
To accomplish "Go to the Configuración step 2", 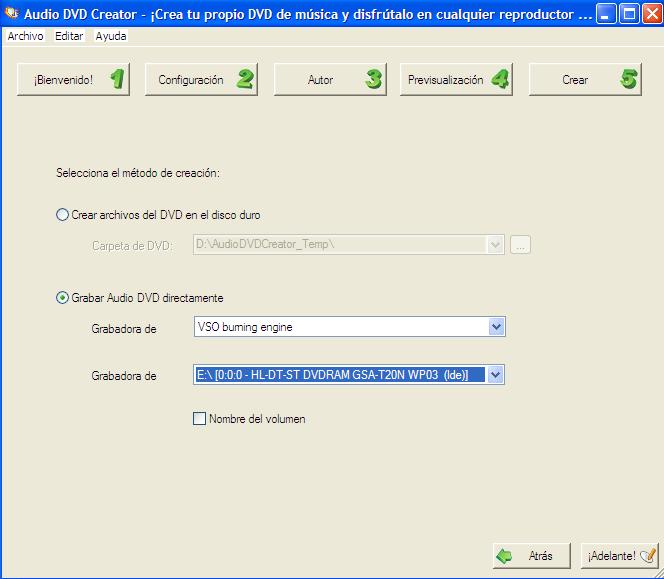I will coord(201,80).
